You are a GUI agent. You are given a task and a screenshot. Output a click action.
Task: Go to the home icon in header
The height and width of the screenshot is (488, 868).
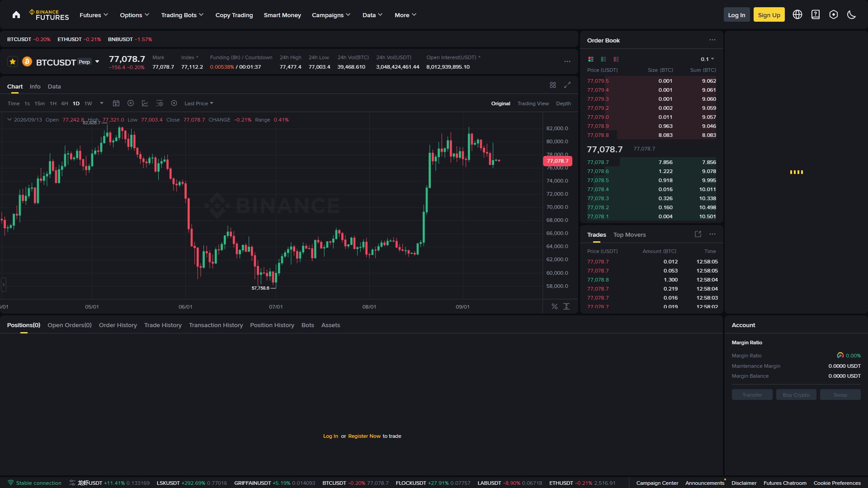click(x=16, y=15)
